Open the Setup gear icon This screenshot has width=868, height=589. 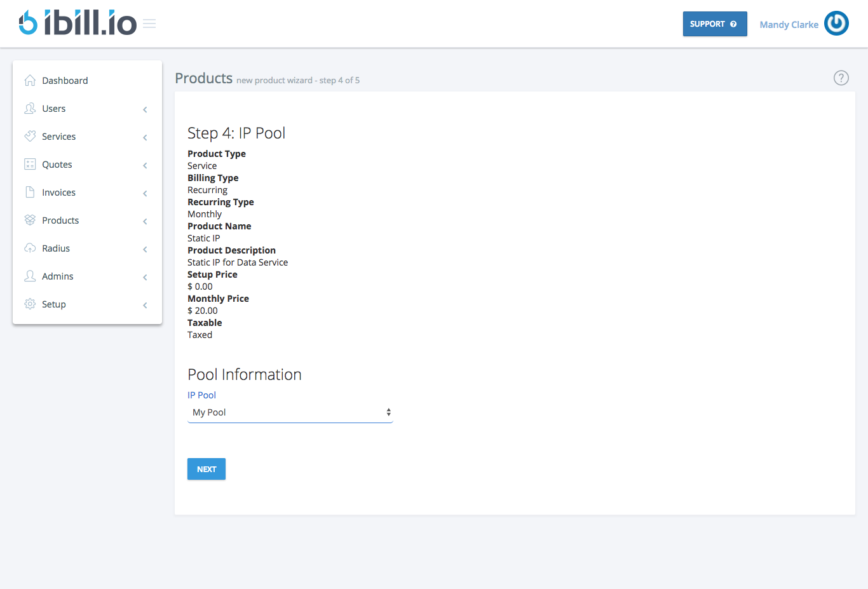30,304
